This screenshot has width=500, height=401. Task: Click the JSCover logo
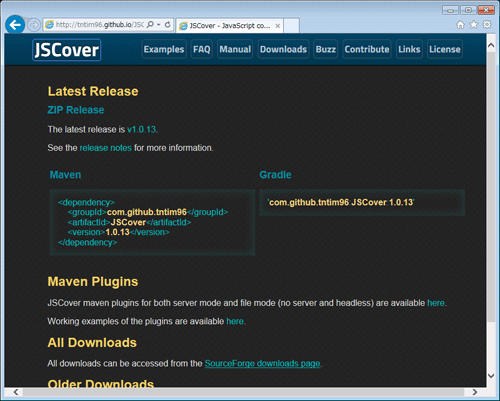tap(66, 50)
